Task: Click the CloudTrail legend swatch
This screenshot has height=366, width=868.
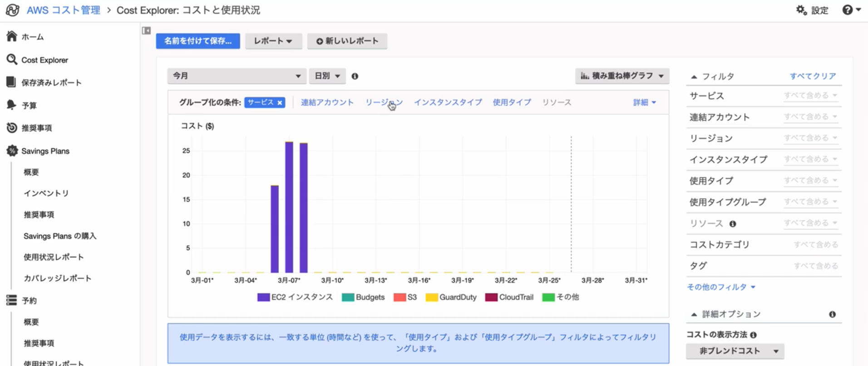Action: click(492, 297)
